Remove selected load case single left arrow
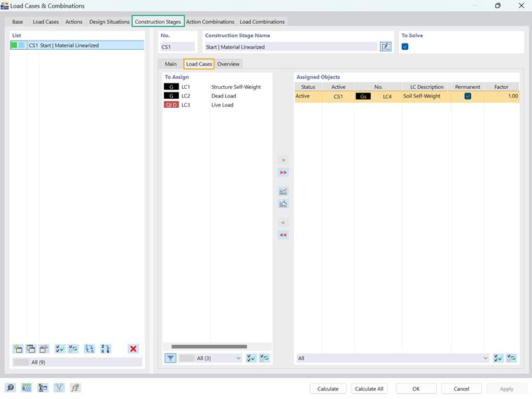Screen dimensions: 532x399 click(x=283, y=223)
